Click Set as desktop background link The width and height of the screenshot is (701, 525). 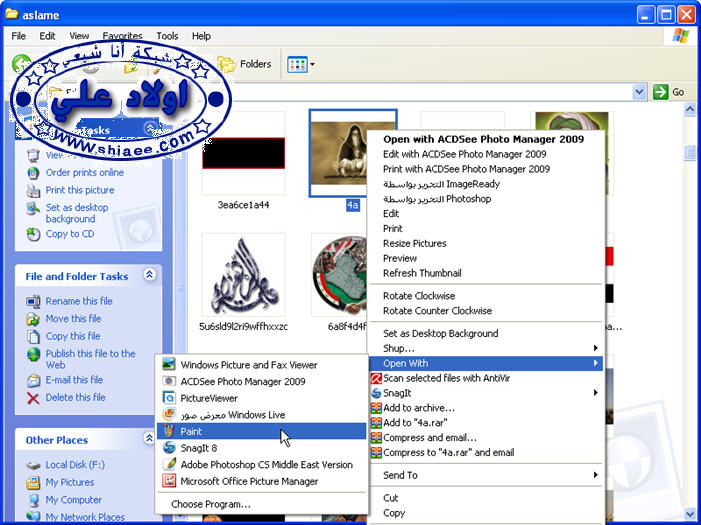[77, 213]
